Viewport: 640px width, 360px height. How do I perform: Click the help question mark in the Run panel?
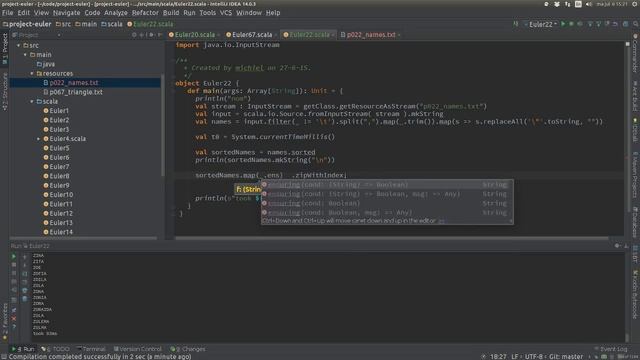click(x=13, y=327)
